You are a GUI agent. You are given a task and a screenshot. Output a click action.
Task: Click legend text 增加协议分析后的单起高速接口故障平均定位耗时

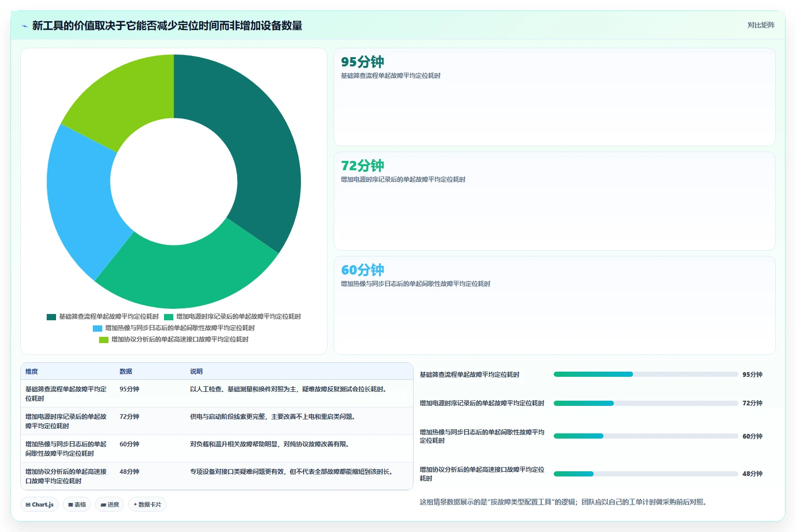180,339
